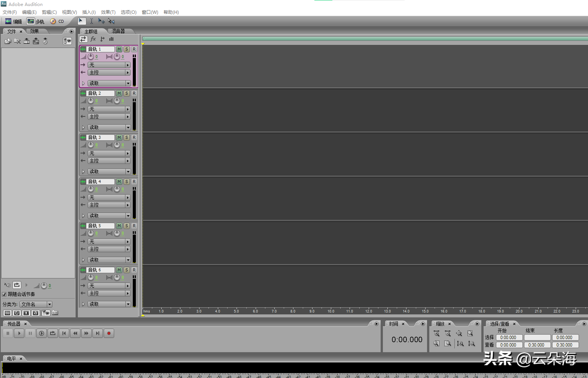Click the selection 开始 time field
Image resolution: width=588 pixels, height=378 pixels.
click(x=509, y=338)
